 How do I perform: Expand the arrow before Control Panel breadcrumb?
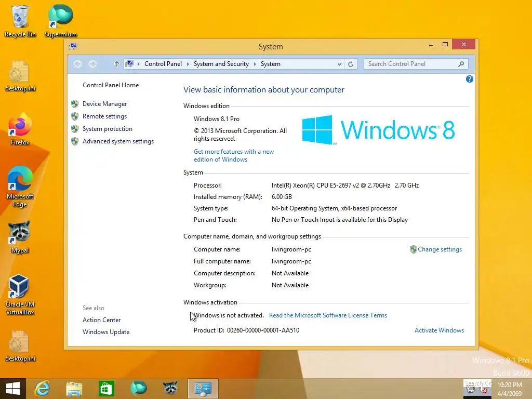pos(138,64)
